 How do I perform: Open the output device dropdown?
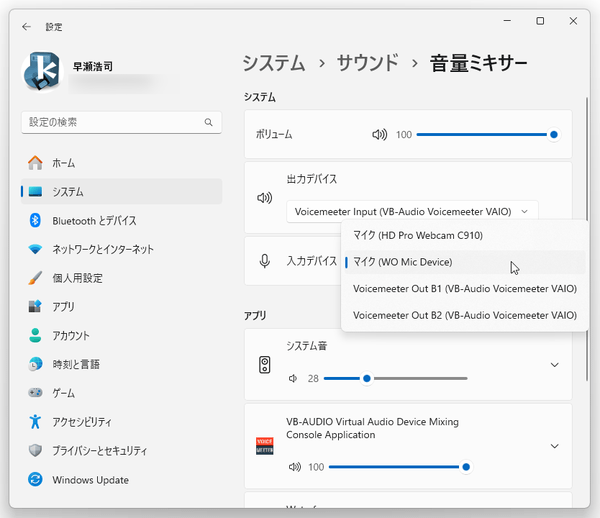412,212
